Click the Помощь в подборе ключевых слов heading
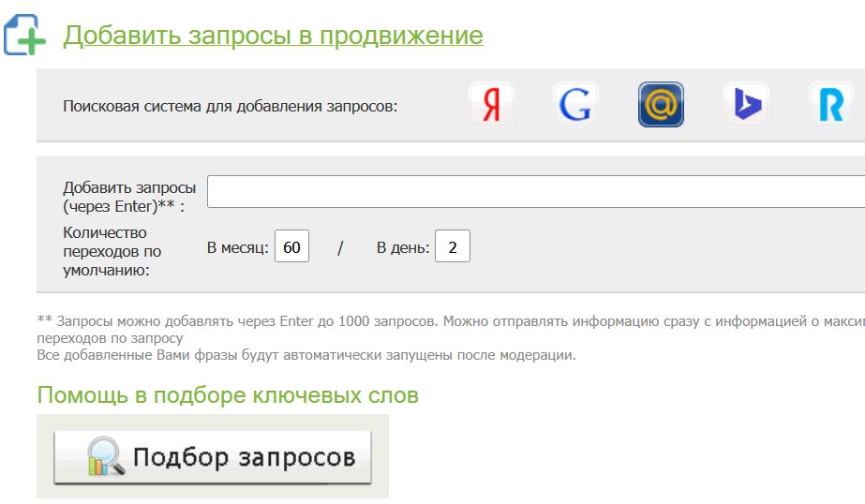The width and height of the screenshot is (865, 504). pos(228,395)
